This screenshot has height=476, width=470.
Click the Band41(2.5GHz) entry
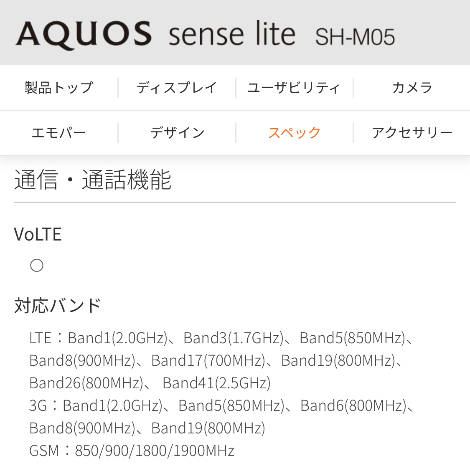coord(216,383)
